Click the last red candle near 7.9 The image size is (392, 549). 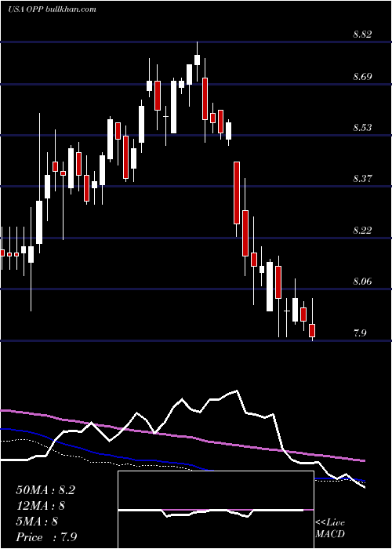312,330
